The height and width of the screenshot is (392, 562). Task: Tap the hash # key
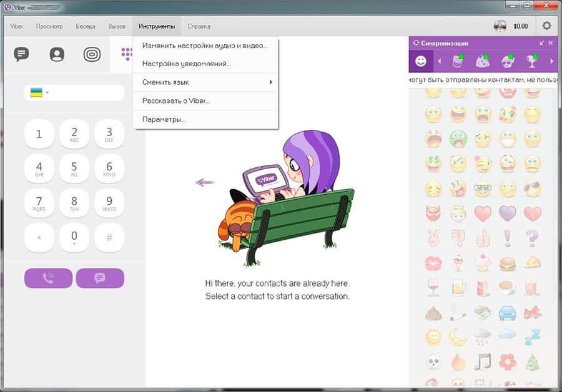tap(109, 238)
